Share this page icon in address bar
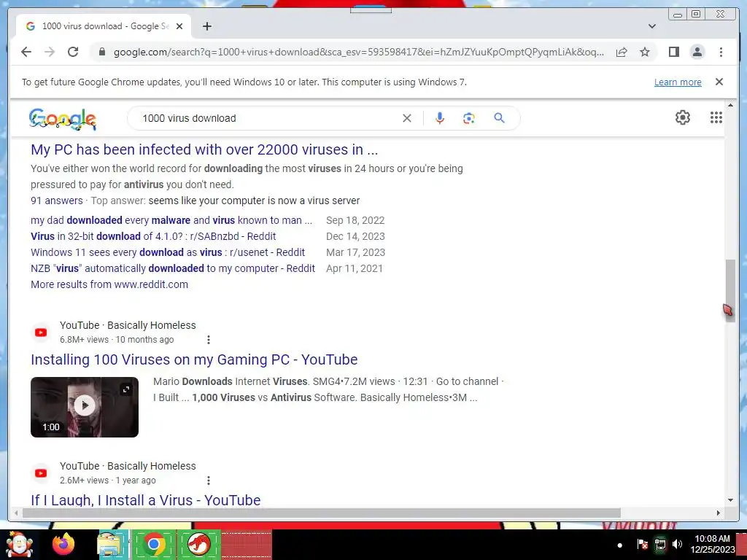747x560 pixels. click(622, 52)
